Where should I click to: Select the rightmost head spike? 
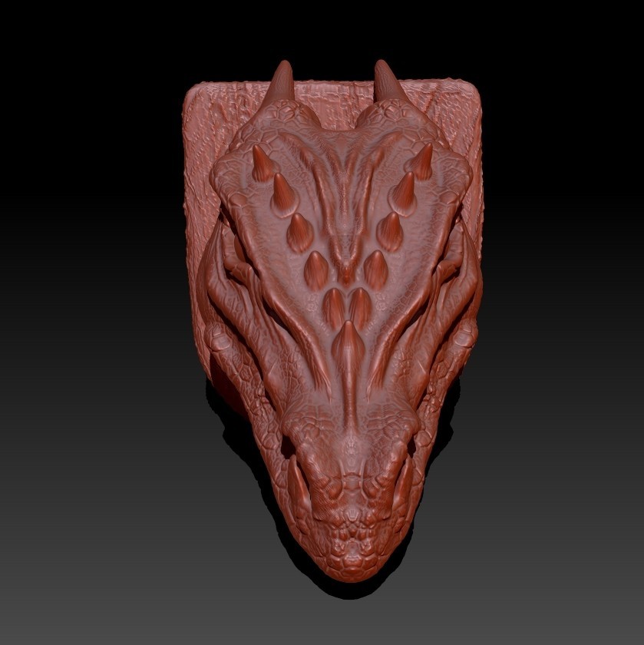422,165
